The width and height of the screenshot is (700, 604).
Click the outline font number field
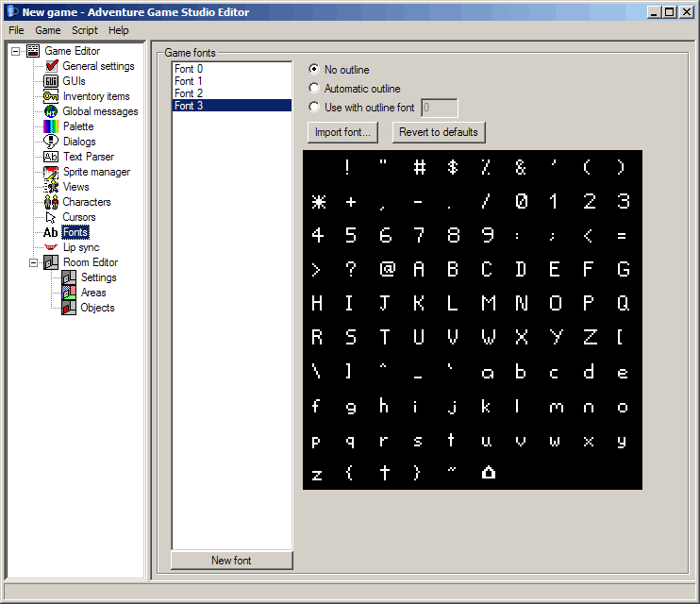[440, 108]
